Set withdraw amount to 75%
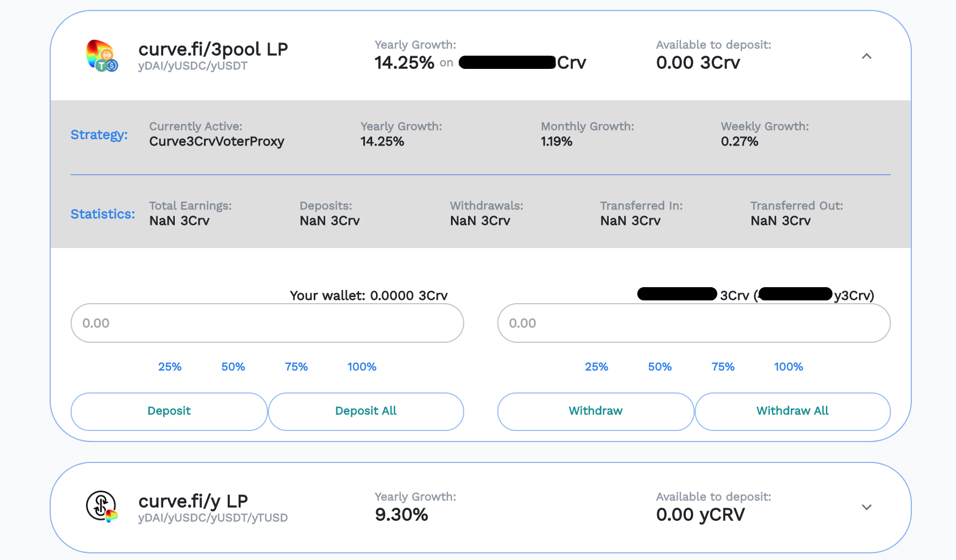956x560 pixels. click(723, 367)
